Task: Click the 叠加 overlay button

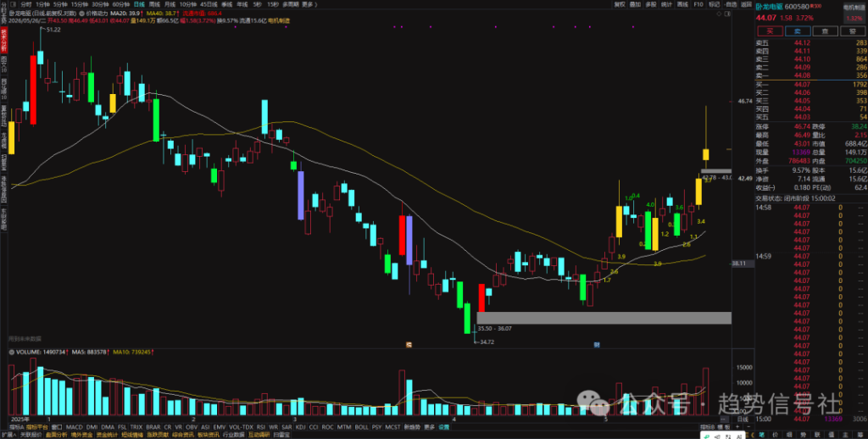Action: (x=635, y=4)
